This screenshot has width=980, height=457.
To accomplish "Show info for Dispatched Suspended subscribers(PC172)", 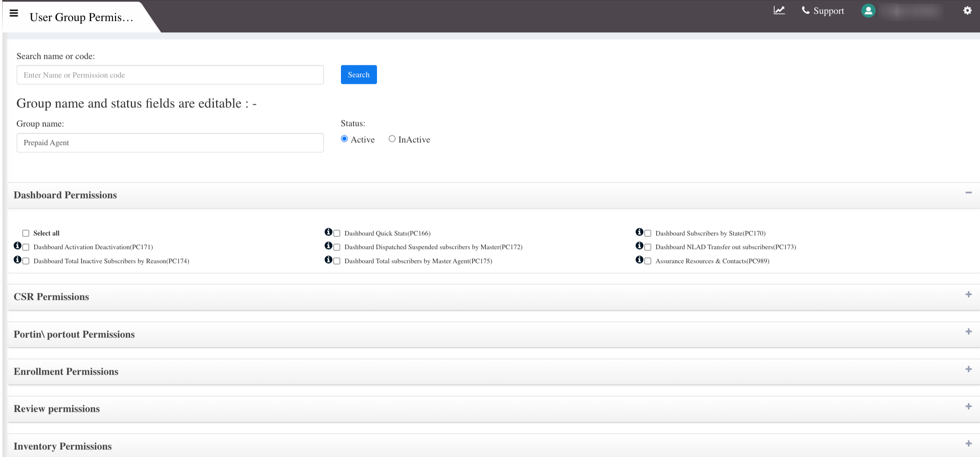I will (x=328, y=246).
